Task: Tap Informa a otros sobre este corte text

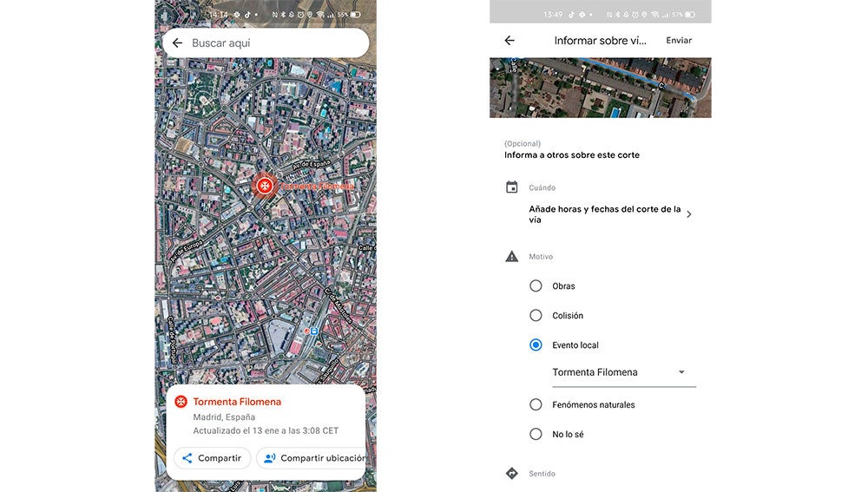Action: tap(572, 155)
